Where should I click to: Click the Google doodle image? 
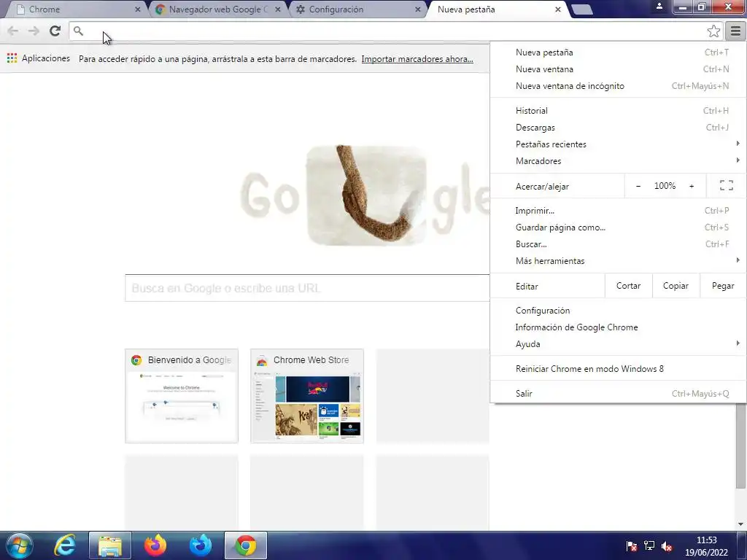point(366,195)
